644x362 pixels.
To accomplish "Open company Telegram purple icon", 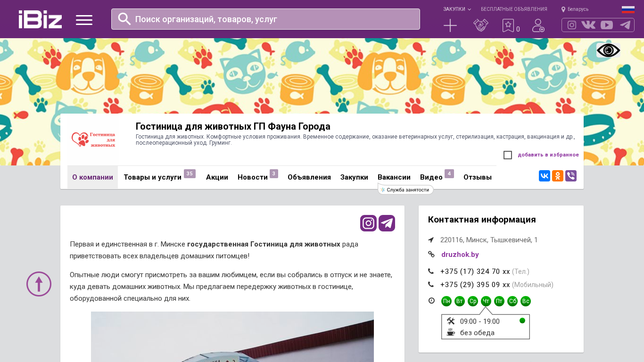I will click(387, 223).
